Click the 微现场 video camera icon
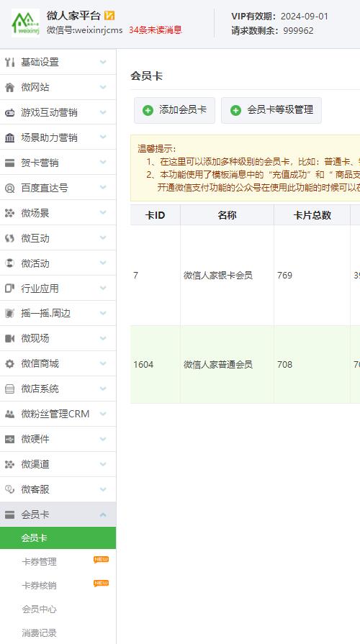Viewport: 360px width, 644px height. (9, 338)
